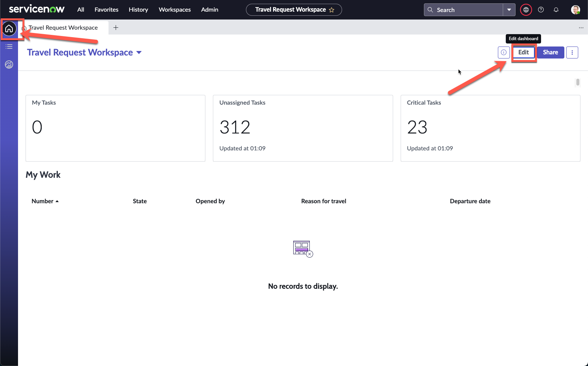Expand the Travel Request Workspace title dropdown
Image resolution: width=588 pixels, height=366 pixels.
pyautogui.click(x=139, y=52)
